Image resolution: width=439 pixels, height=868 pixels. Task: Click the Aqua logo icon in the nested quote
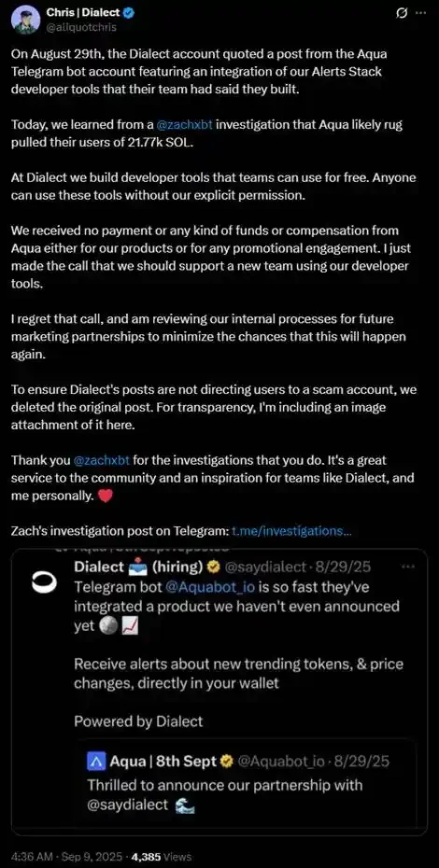click(96, 763)
